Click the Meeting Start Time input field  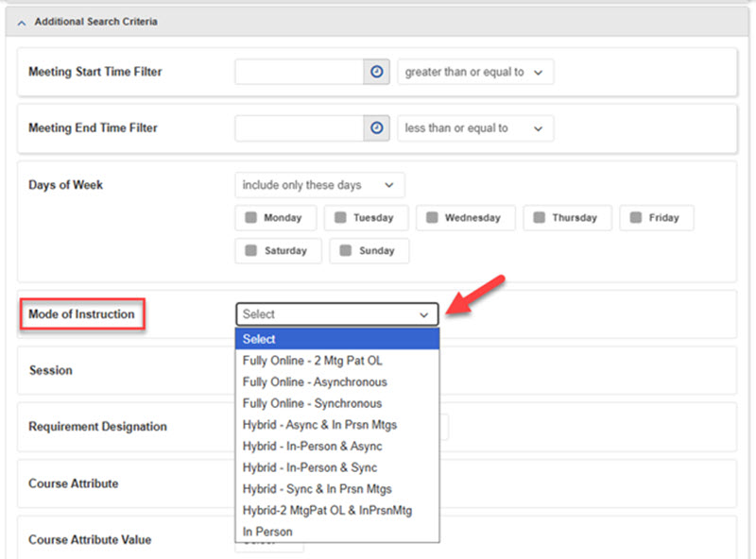coord(299,72)
